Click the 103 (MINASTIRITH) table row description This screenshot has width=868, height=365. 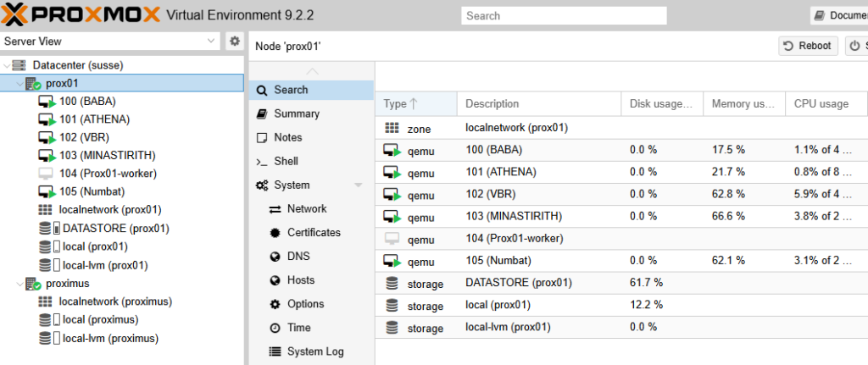point(514,216)
